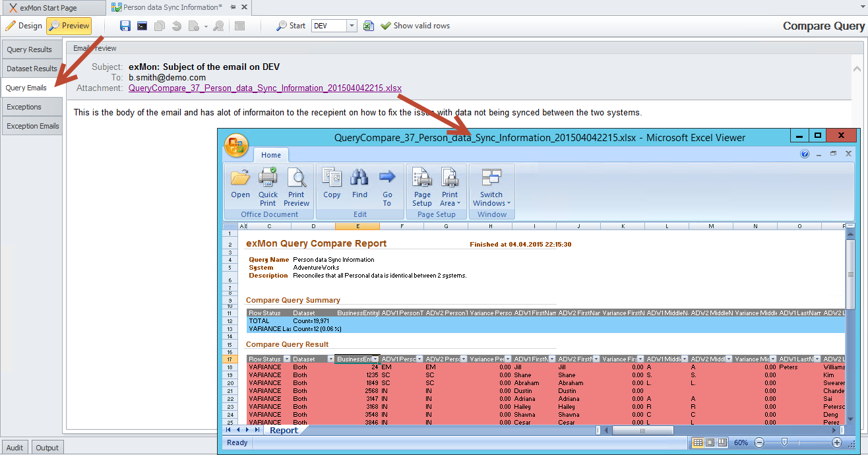The height and width of the screenshot is (455, 868).
Task: Click the Office button in Excel Viewer
Action: coord(236,145)
